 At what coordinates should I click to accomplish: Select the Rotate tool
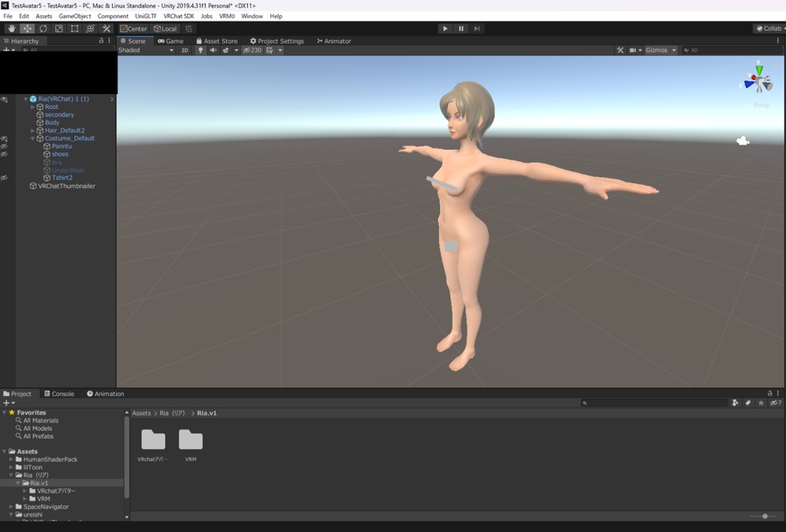point(43,28)
